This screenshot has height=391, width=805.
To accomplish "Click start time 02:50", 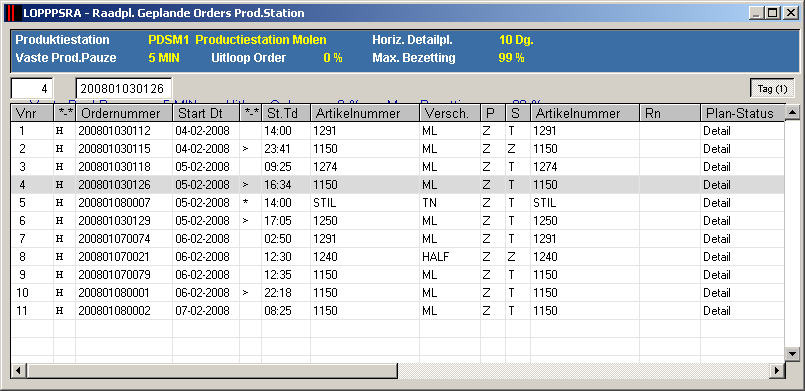I will pos(278,239).
